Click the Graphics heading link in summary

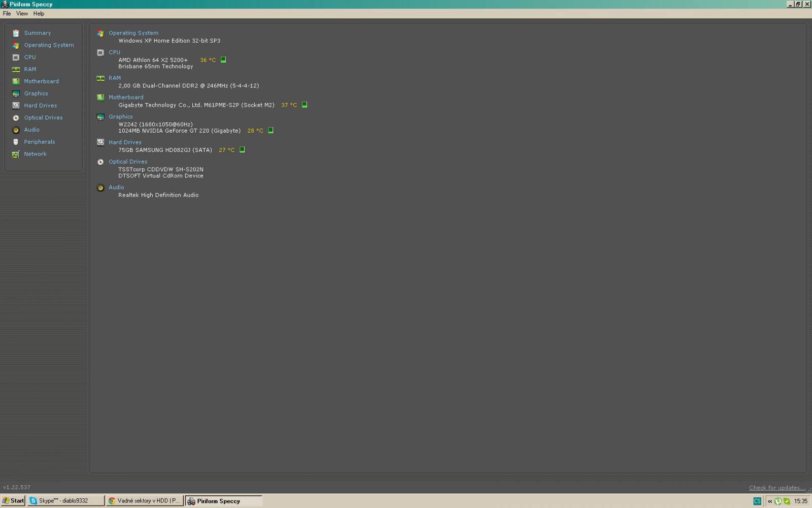coord(120,117)
